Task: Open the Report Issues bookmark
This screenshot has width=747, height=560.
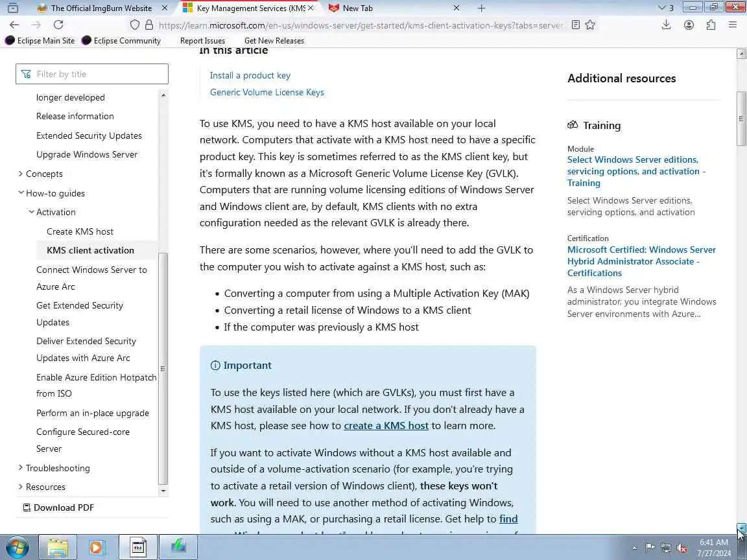Action: 202,40
